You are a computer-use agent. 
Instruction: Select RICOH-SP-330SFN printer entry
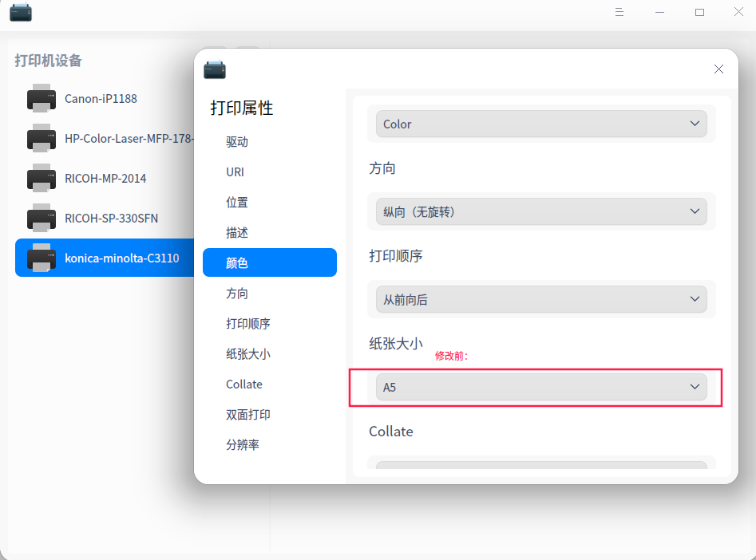coord(105,218)
